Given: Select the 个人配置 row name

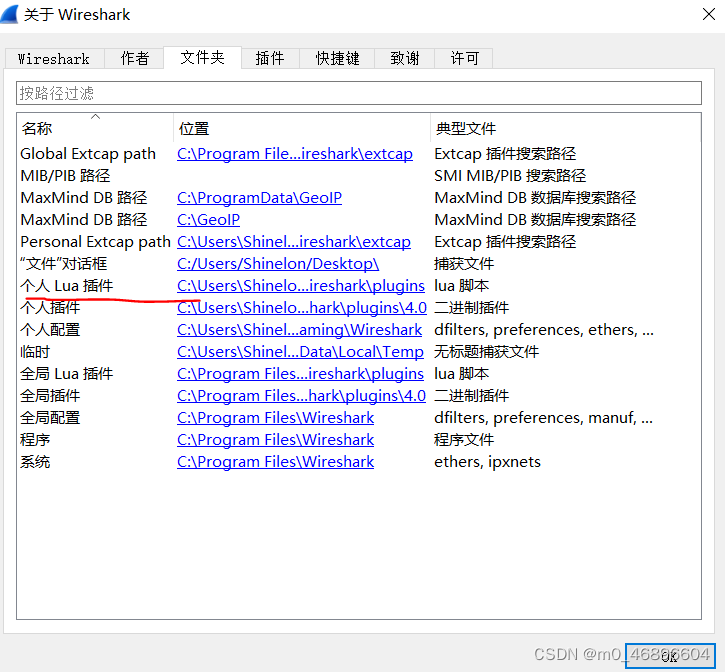Looking at the screenshot, I should [50, 329].
